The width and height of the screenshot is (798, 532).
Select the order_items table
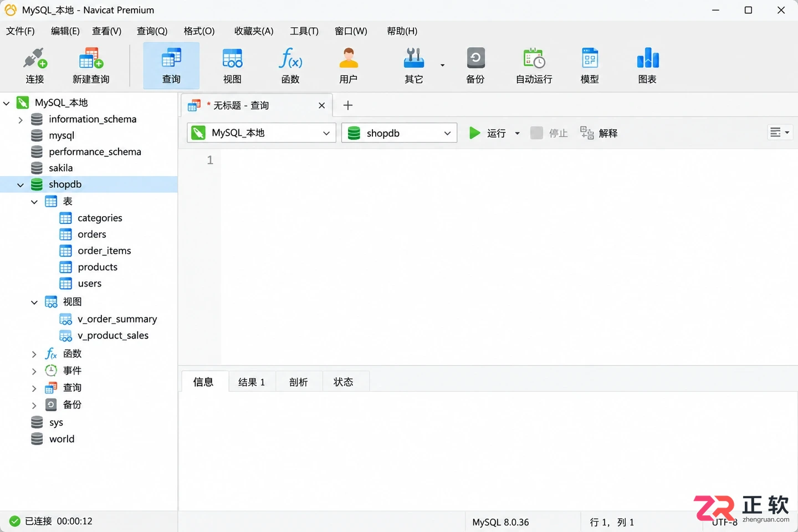coord(105,251)
